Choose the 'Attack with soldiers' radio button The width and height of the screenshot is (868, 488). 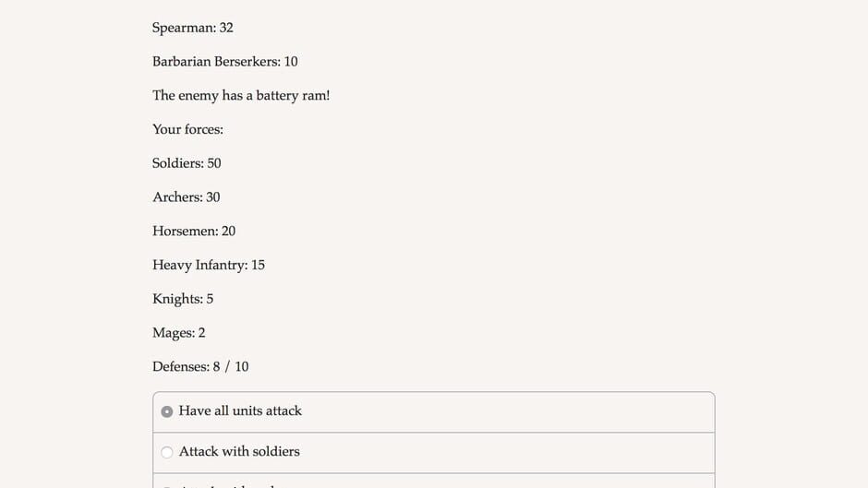pyautogui.click(x=167, y=452)
